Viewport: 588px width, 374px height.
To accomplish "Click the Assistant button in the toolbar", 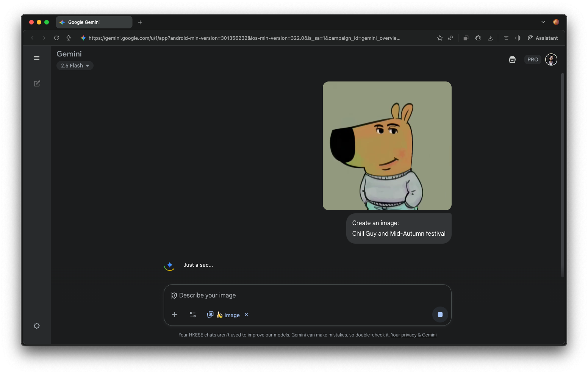I will point(543,38).
